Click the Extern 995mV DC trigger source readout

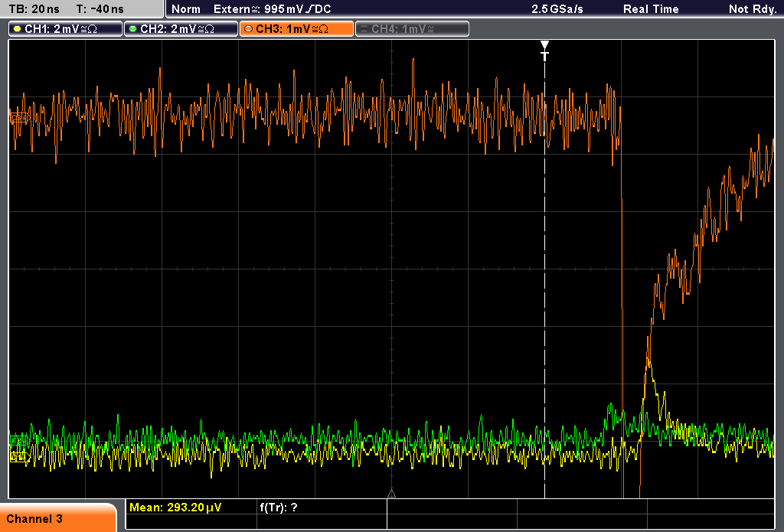[x=272, y=9]
